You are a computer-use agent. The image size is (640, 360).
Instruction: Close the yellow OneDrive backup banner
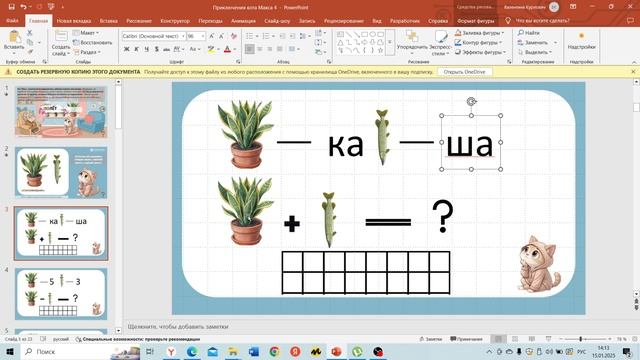point(633,72)
